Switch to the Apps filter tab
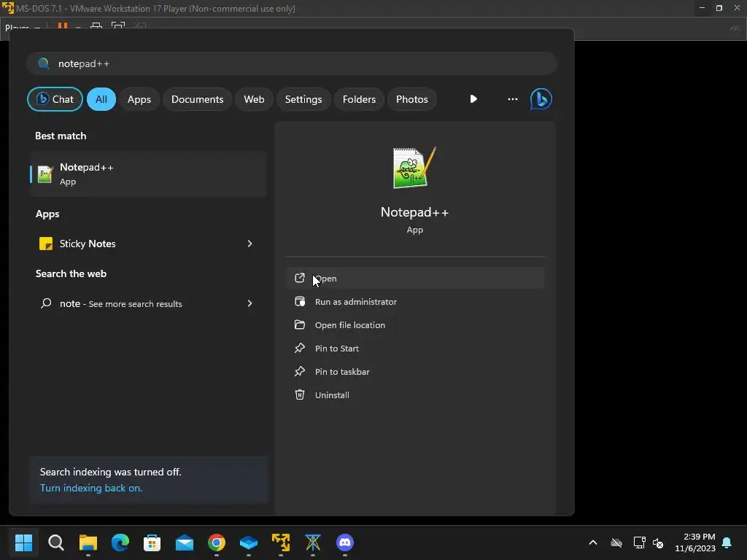 pos(139,99)
